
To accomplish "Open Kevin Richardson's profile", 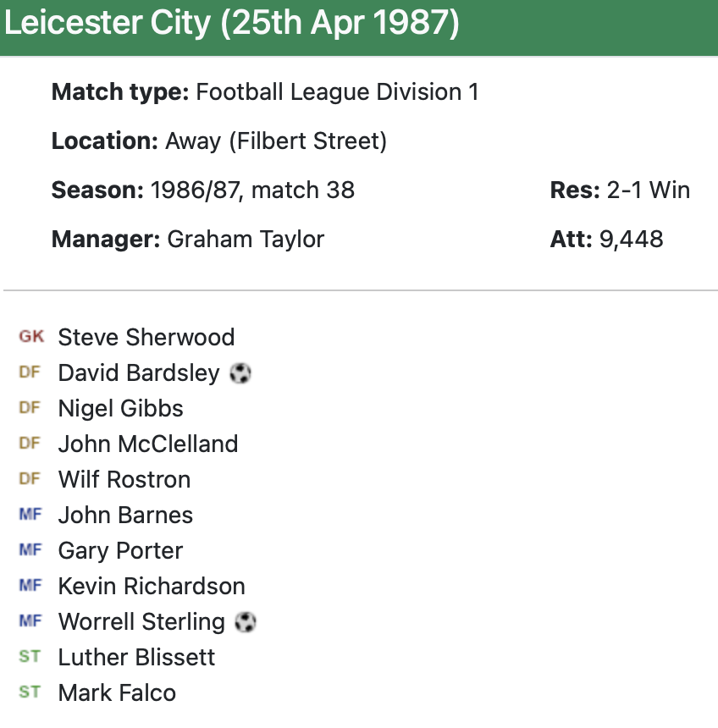I will click(x=152, y=586).
